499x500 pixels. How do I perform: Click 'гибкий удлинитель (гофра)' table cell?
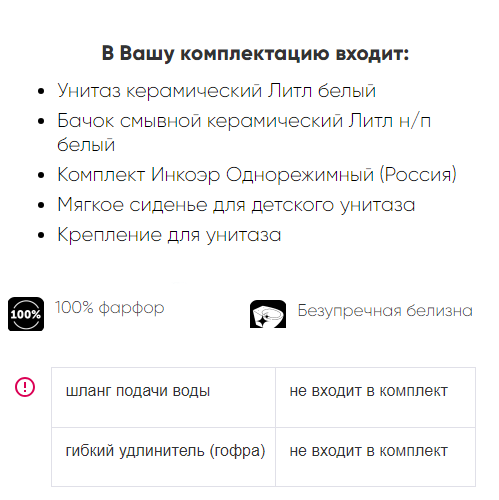pyautogui.click(x=163, y=457)
